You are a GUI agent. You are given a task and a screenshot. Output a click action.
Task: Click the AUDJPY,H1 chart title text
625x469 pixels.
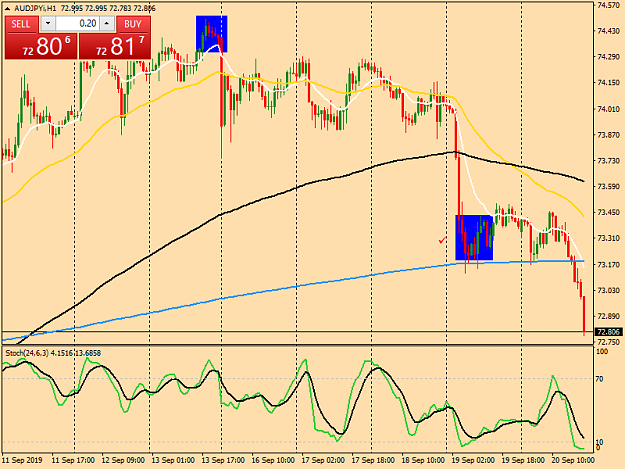click(35, 8)
